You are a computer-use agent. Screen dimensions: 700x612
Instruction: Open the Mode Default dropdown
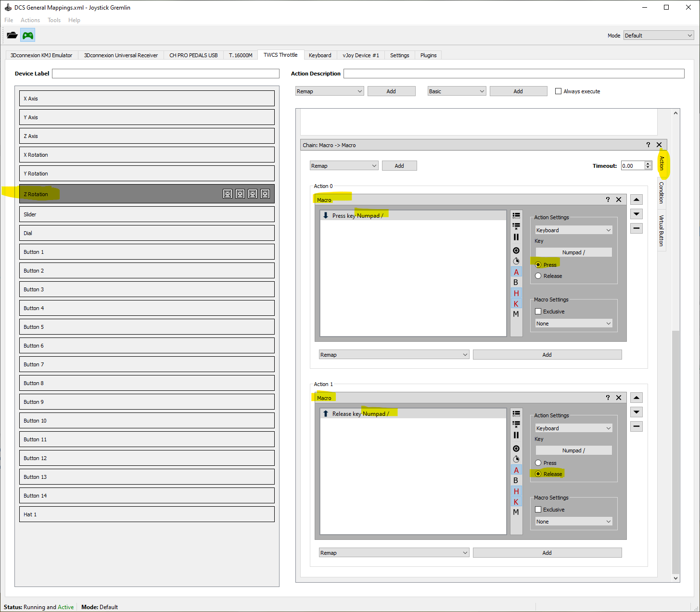(x=659, y=35)
